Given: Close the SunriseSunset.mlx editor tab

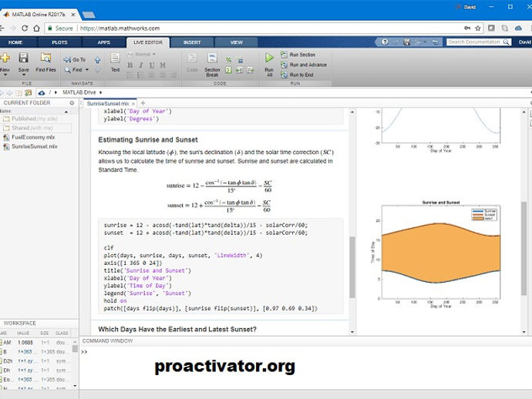Looking at the screenshot, I should tap(133, 103).
